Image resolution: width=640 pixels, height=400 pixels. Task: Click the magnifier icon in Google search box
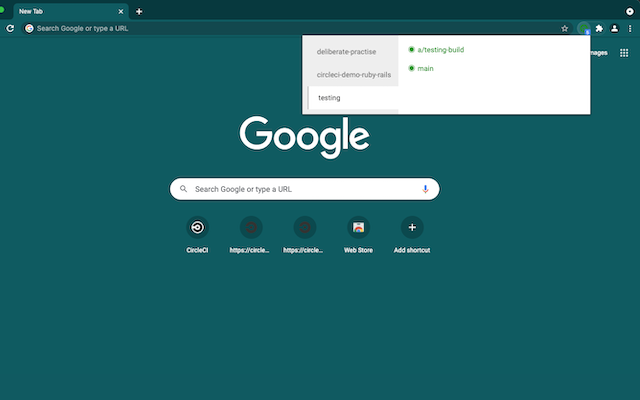click(184, 189)
